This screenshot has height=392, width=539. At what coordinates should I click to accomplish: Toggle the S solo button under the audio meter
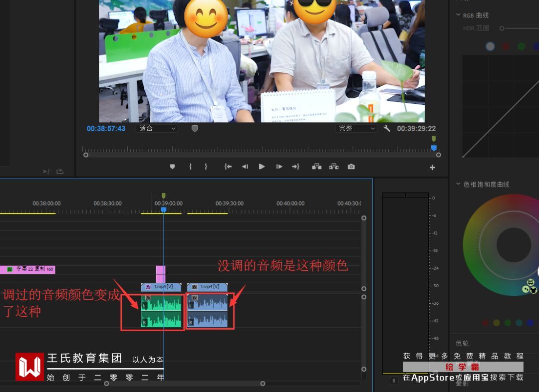click(394, 381)
